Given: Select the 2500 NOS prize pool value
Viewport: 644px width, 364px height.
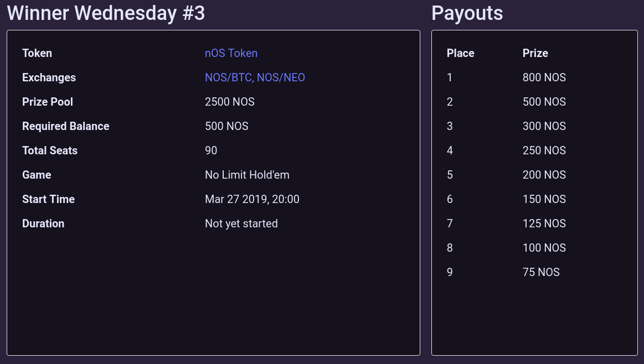Looking at the screenshot, I should [230, 102].
